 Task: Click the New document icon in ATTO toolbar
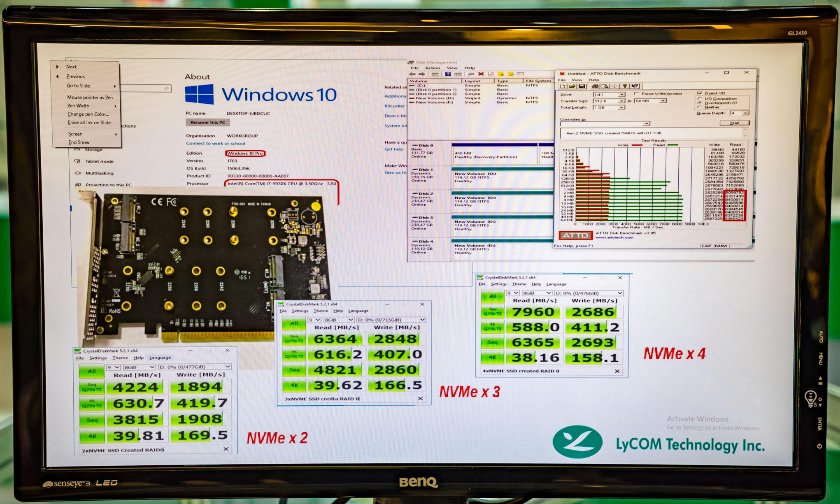click(x=563, y=86)
